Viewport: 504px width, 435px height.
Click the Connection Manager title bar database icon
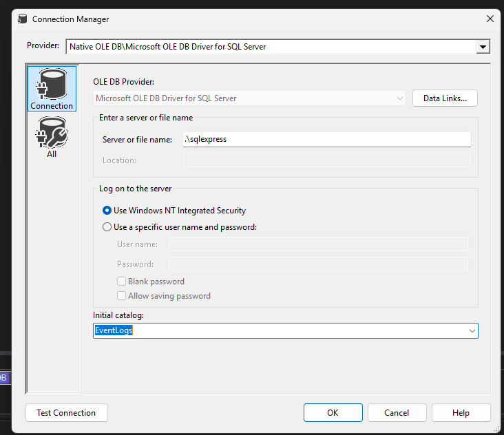pyautogui.click(x=22, y=19)
